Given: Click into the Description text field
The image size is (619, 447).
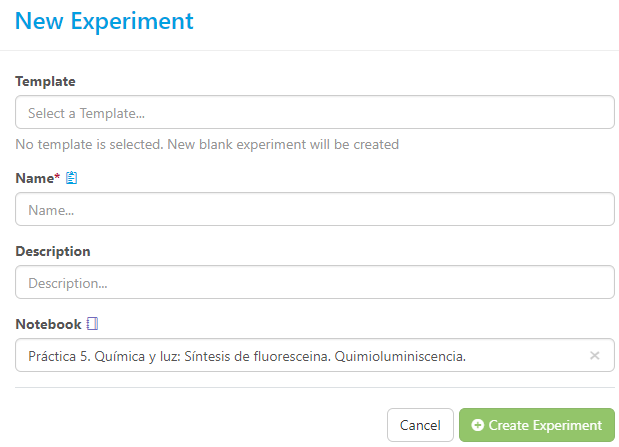Looking at the screenshot, I should [x=314, y=282].
